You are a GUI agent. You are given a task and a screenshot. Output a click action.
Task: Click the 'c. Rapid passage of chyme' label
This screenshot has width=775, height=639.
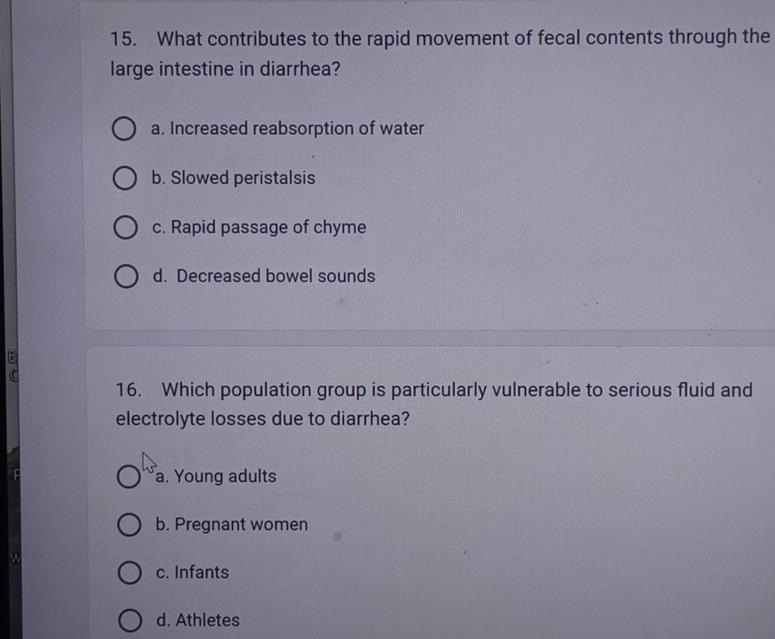[259, 228]
